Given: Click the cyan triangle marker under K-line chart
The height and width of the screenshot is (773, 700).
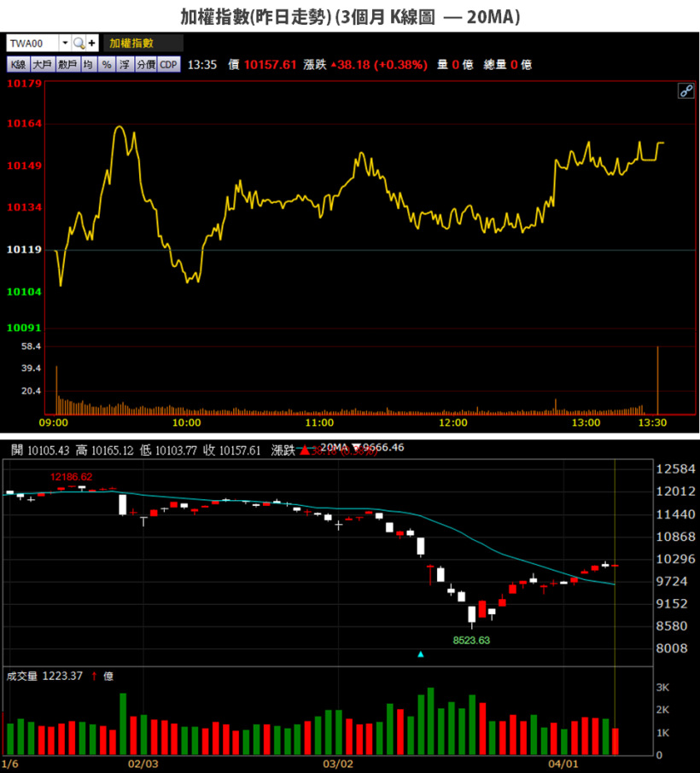Looking at the screenshot, I should click(x=421, y=654).
